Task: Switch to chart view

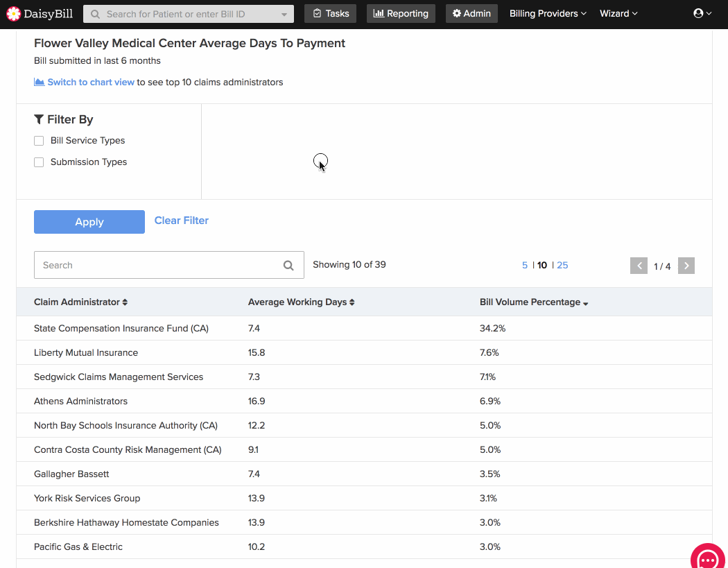Action: [91, 83]
